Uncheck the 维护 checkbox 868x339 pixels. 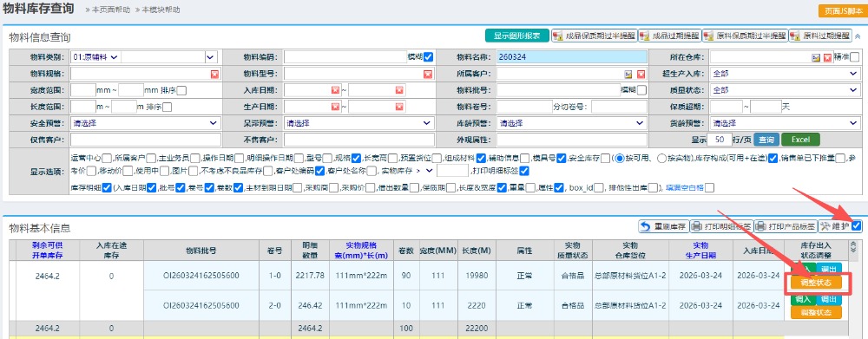(x=857, y=225)
